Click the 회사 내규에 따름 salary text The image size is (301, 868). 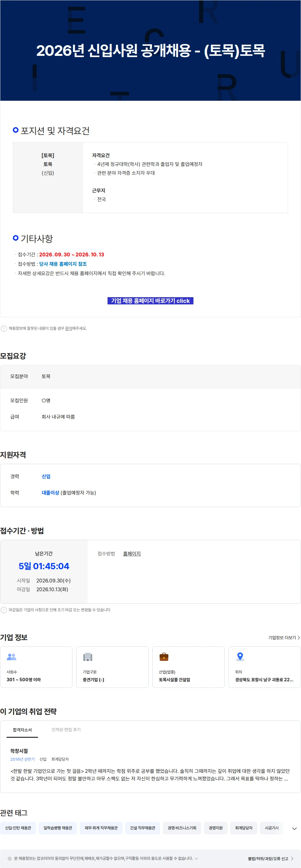pos(58,417)
